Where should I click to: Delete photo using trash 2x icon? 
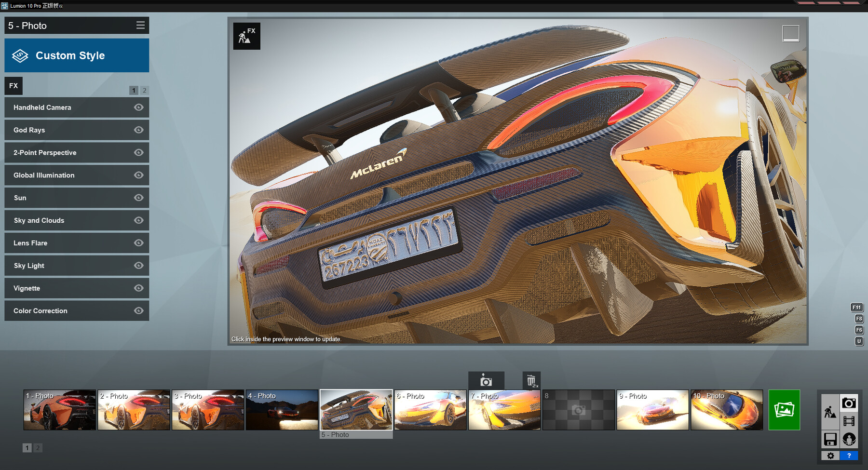[531, 381]
